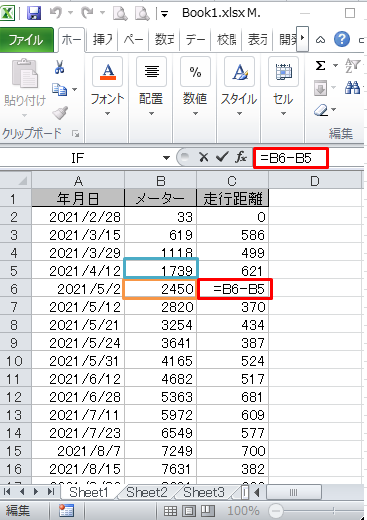The width and height of the screenshot is (367, 520).
Task: Select the 数式 Formulas ribbon tab
Action: coord(165,40)
